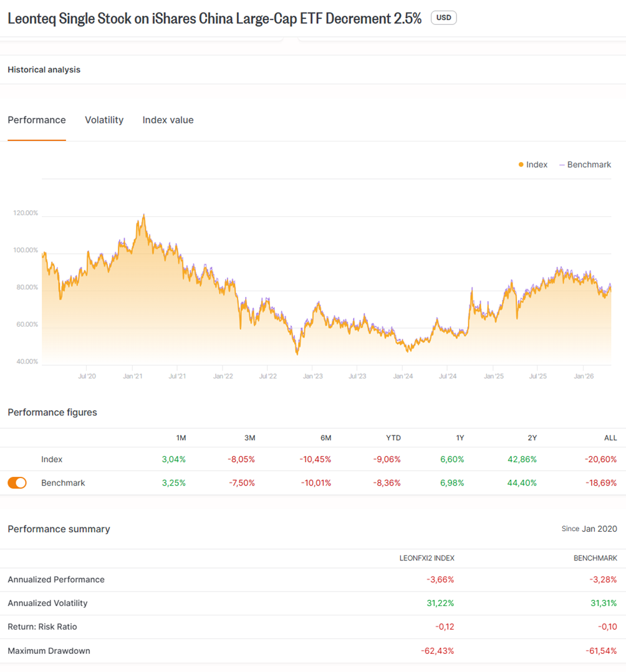Click the YTD column header
The height and width of the screenshot is (672, 626).
pyautogui.click(x=393, y=438)
